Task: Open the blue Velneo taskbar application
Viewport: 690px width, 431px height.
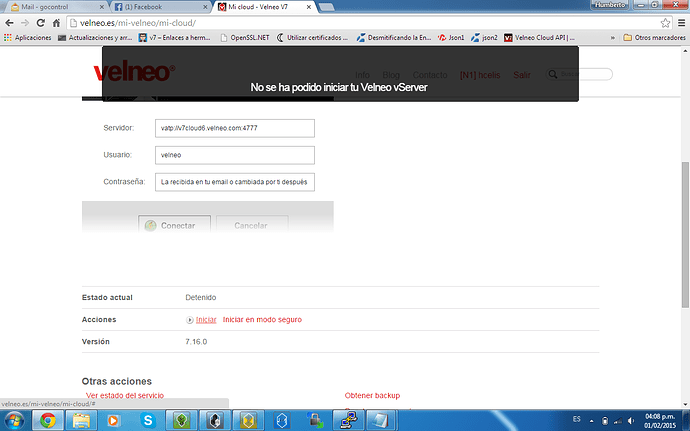Action: pos(282,420)
